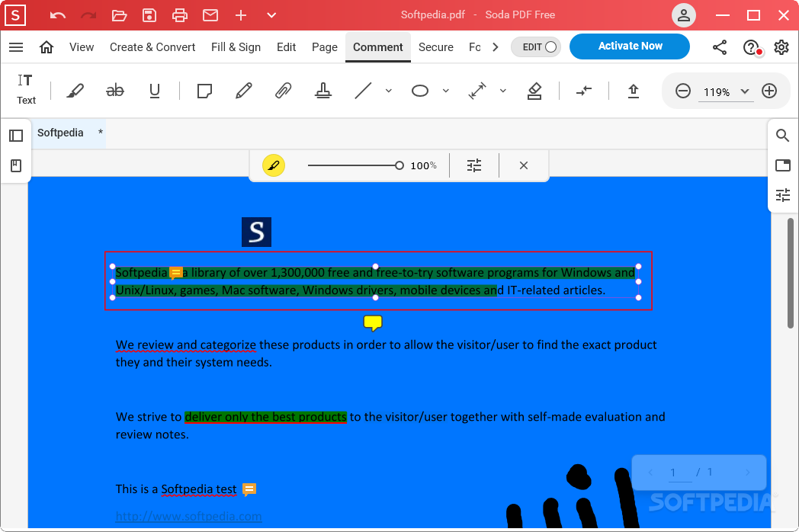This screenshot has height=532, width=799.
Task: Close the floating highlight toolbar
Action: [523, 165]
